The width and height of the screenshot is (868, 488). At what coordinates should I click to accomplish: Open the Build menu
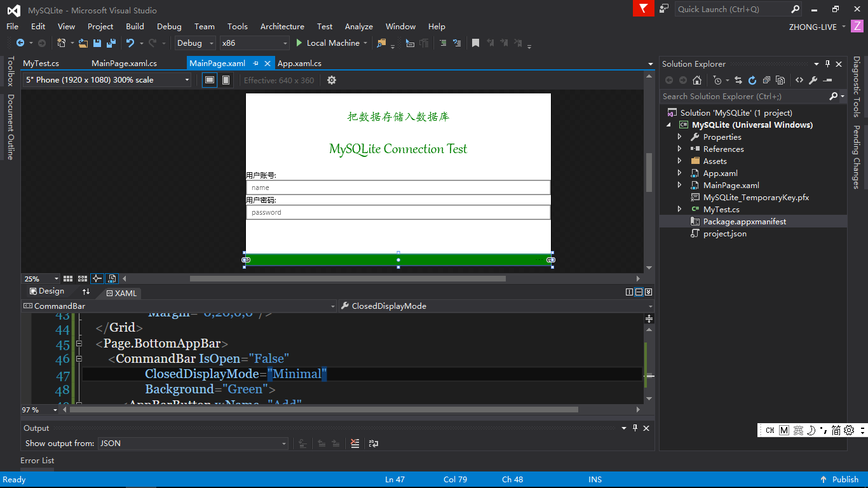coord(135,26)
